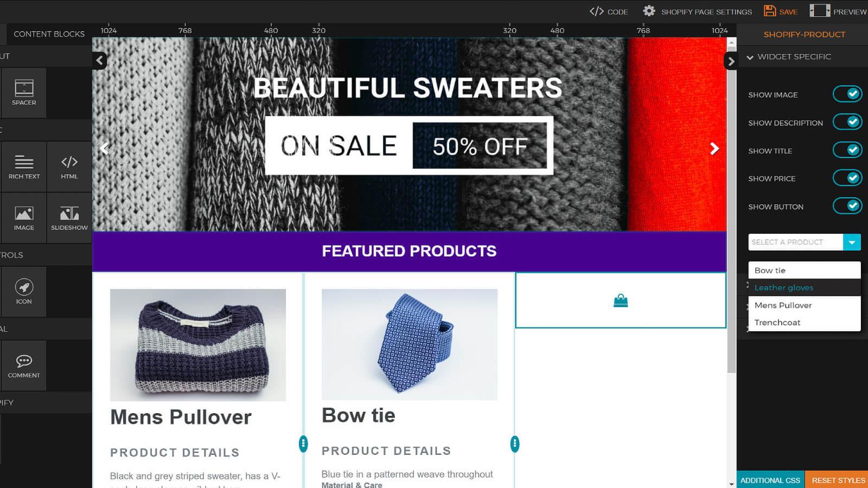Open the Select a Product dropdown
The width and height of the screenshot is (868, 488).
852,242
